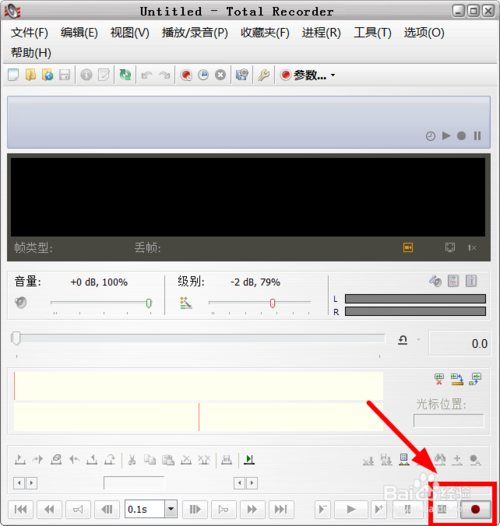Toggle fullscreen video icon under the display

(450, 248)
